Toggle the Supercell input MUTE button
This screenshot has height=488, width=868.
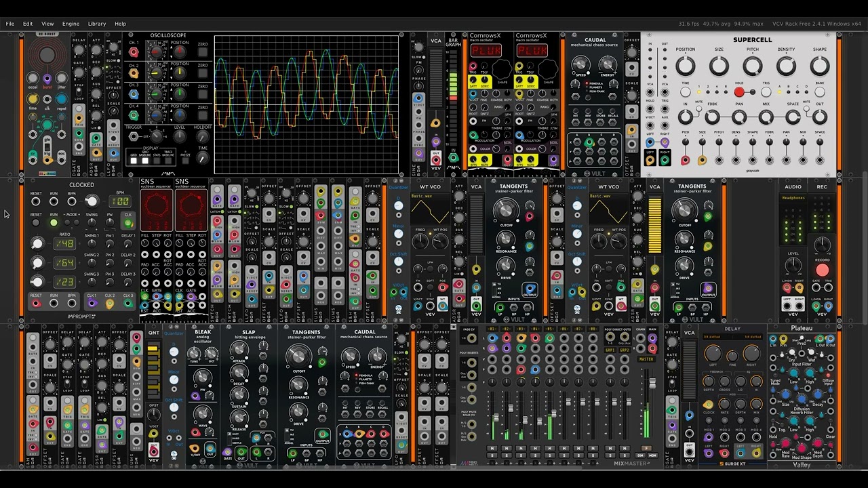coord(698,108)
